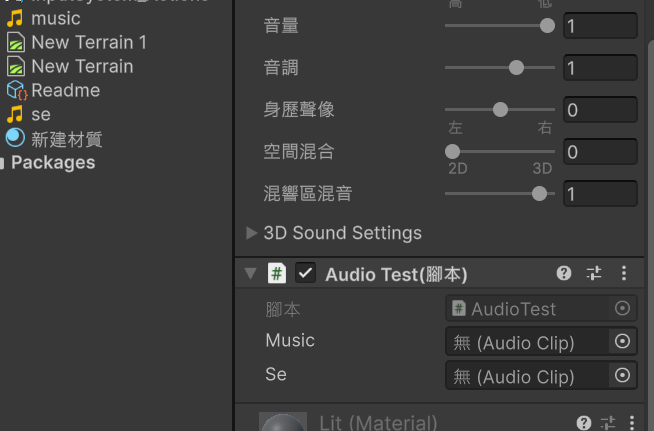Select the 新建材質 material asset
The image size is (654, 431).
66,138
